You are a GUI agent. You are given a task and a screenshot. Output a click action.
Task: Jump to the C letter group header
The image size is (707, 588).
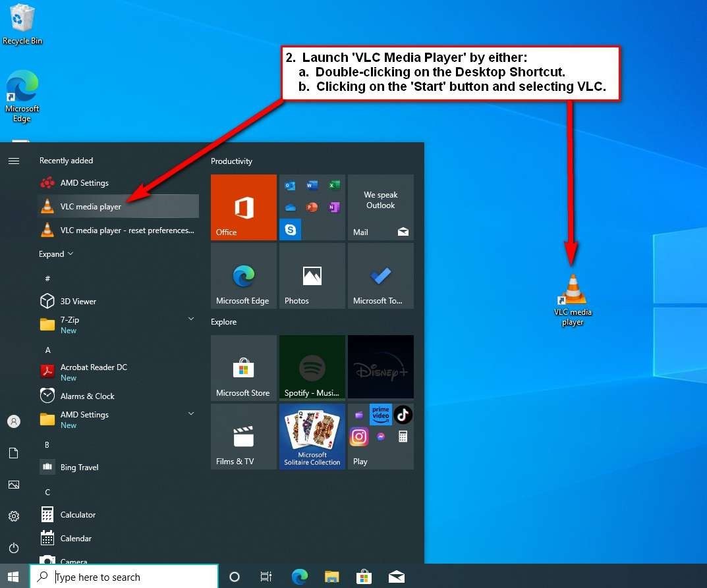(x=47, y=492)
